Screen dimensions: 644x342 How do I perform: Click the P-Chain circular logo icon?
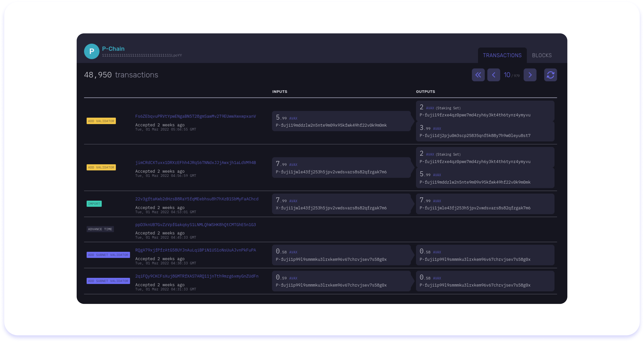(x=92, y=51)
